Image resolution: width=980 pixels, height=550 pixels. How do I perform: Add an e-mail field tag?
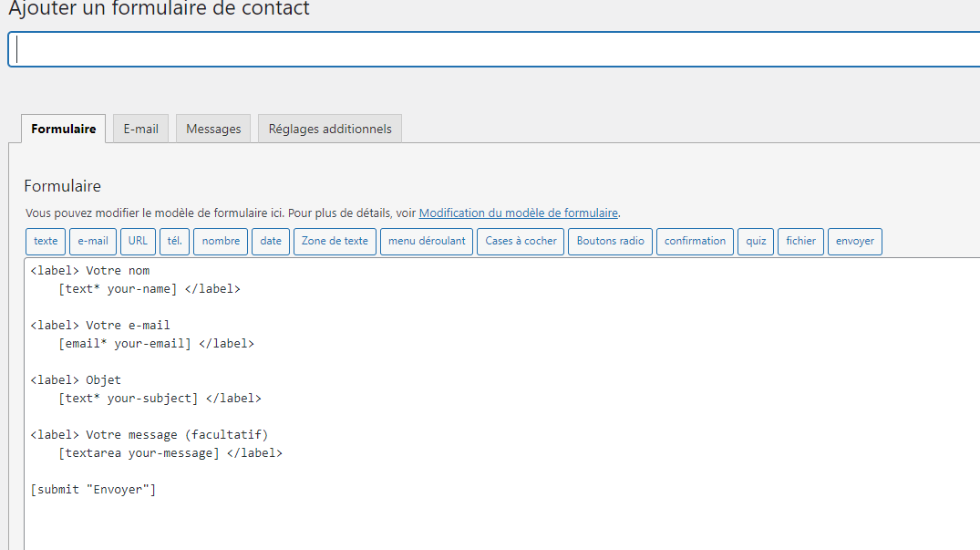pyautogui.click(x=93, y=241)
